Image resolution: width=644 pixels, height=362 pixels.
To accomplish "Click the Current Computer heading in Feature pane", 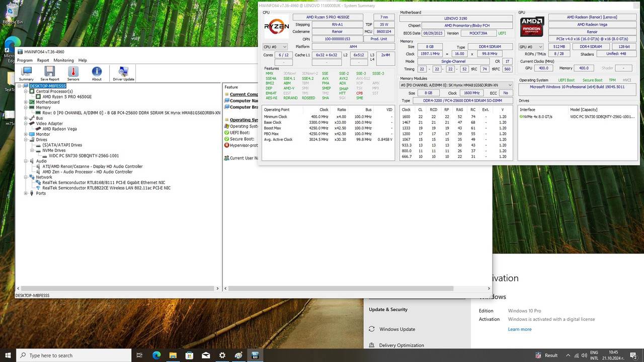I will click(x=245, y=94).
